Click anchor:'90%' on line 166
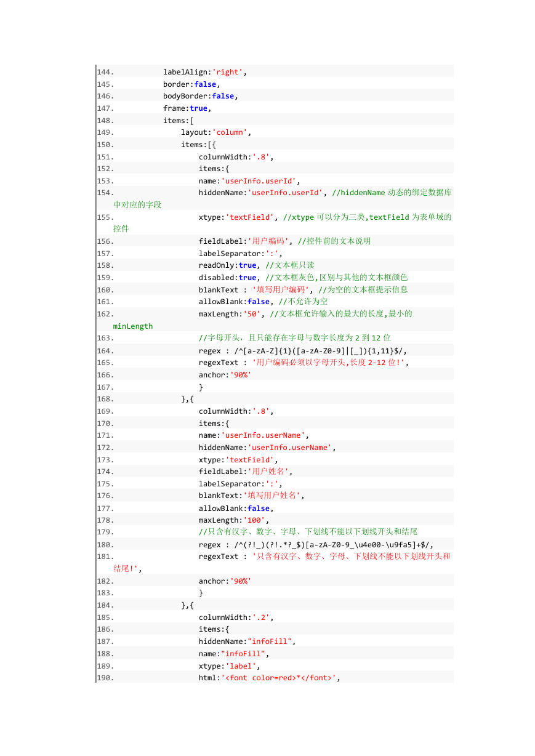The height and width of the screenshot is (756, 535). point(225,374)
